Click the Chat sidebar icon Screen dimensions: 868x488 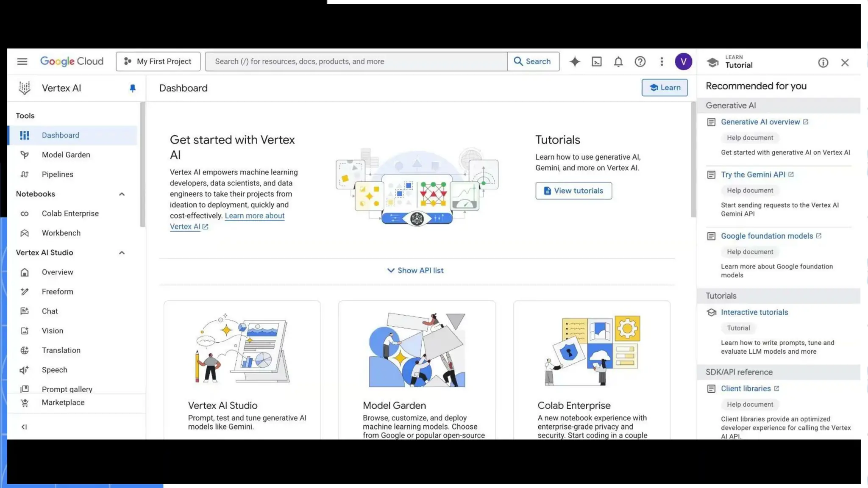(25, 311)
